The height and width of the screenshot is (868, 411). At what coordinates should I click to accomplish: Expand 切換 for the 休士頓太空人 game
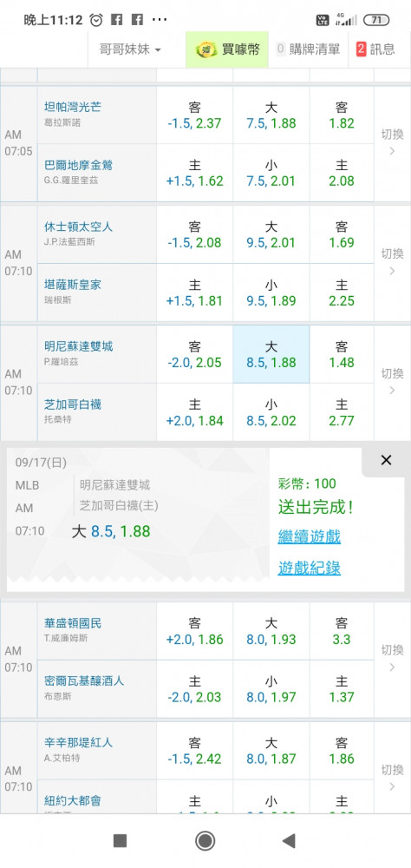click(x=392, y=263)
